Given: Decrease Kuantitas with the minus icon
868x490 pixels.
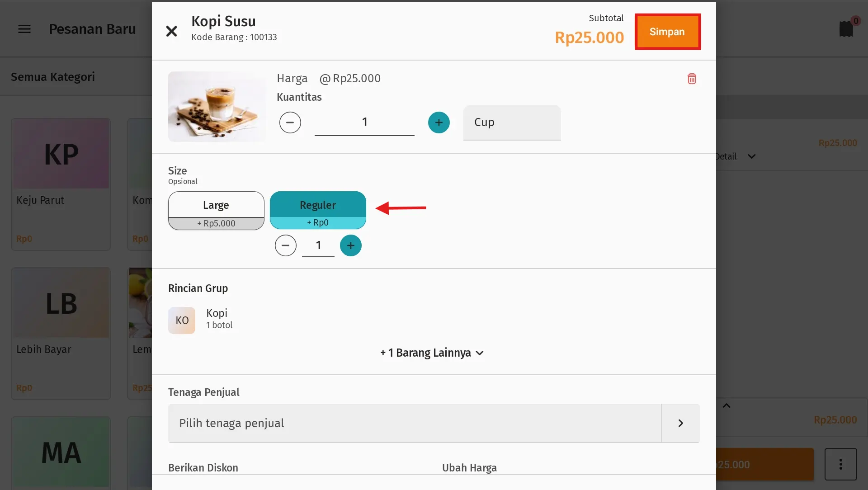Looking at the screenshot, I should tap(290, 122).
